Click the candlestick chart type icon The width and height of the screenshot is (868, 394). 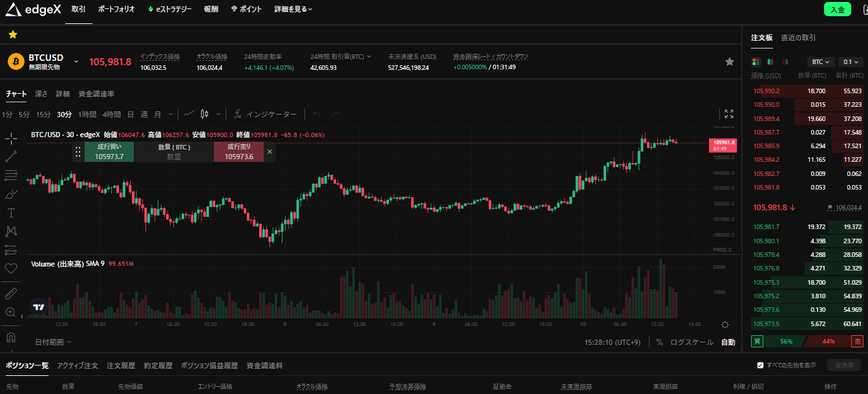(205, 114)
